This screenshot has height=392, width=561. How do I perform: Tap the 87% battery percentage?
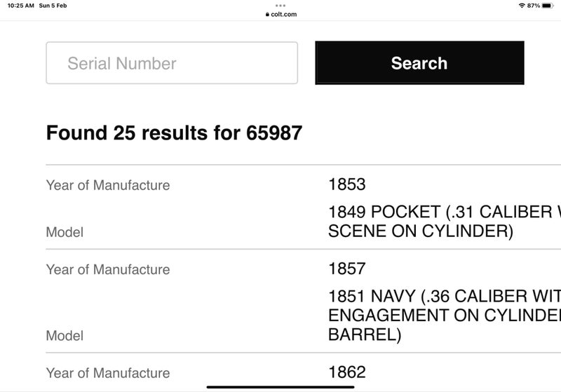click(x=533, y=6)
